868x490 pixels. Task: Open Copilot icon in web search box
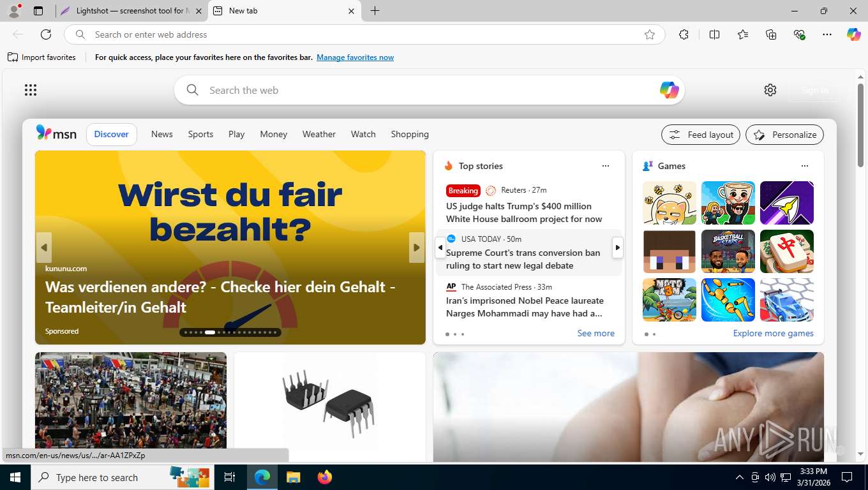[669, 90]
